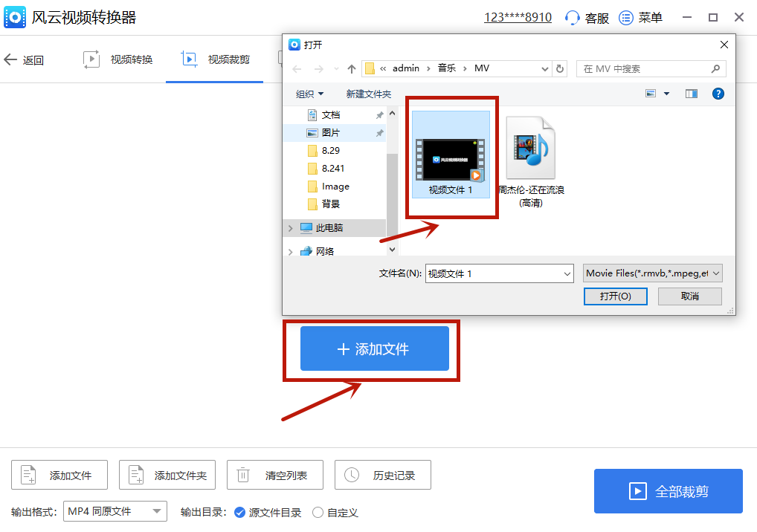
Task: Refresh the MV folder view
Action: pyautogui.click(x=559, y=69)
